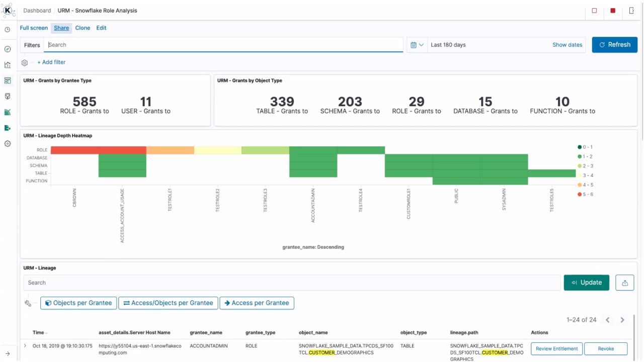Click the Kibana logo in the top-left corner
The width and height of the screenshot is (644, 362).
tap(8, 10)
